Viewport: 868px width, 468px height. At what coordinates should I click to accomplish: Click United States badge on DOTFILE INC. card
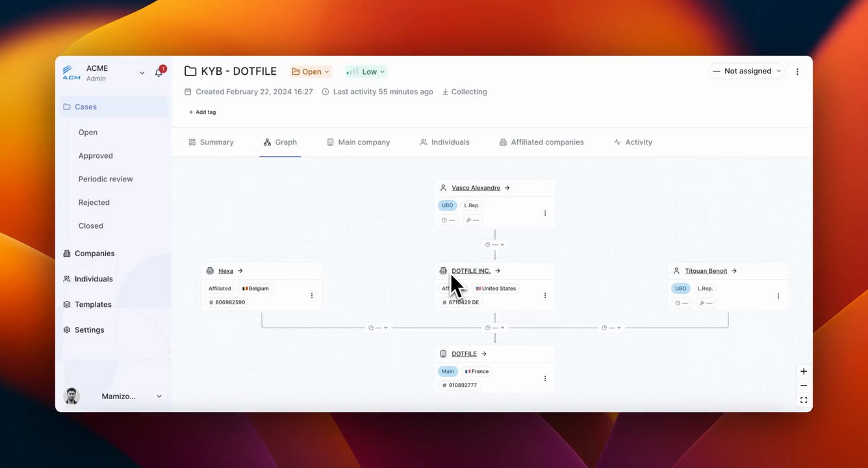click(x=496, y=289)
